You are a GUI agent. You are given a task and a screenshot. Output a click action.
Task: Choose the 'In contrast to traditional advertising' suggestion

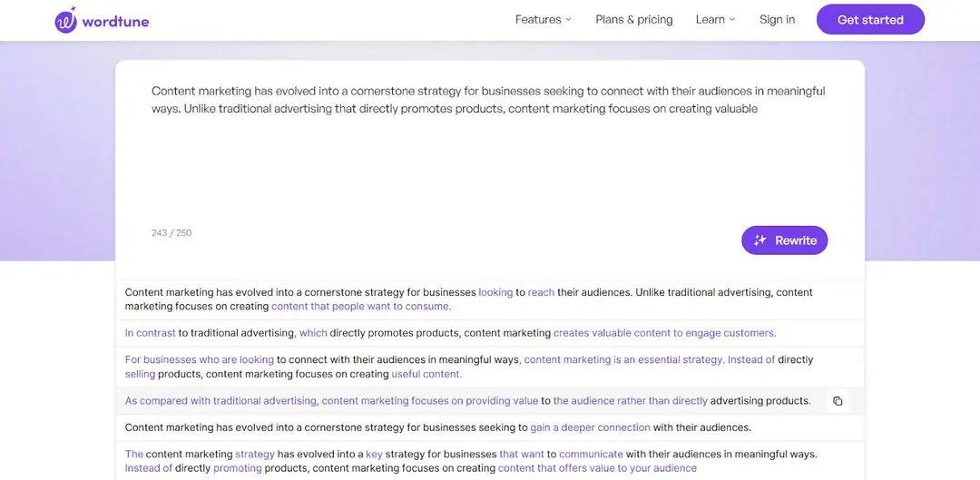(x=450, y=333)
